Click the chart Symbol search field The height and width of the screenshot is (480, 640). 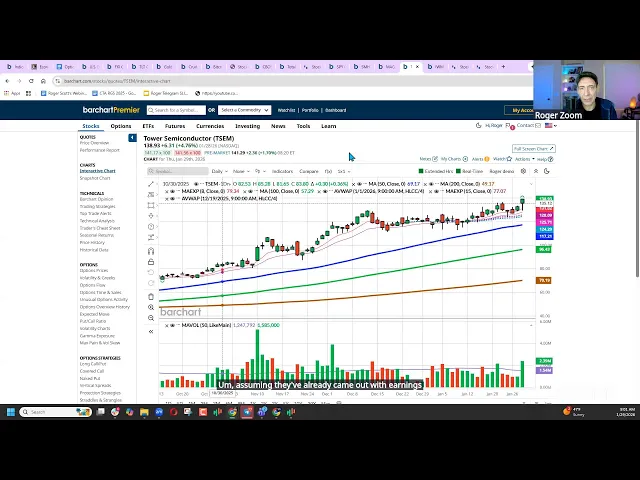(x=178, y=171)
